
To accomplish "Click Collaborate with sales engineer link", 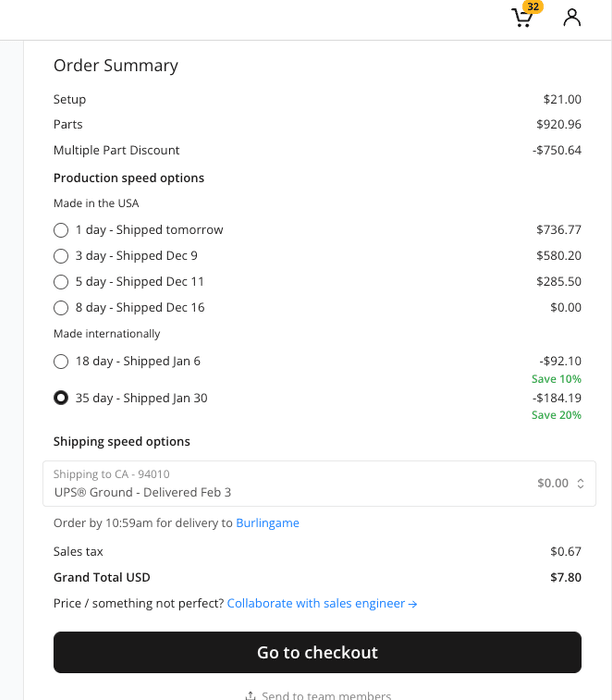I will pos(322,604).
